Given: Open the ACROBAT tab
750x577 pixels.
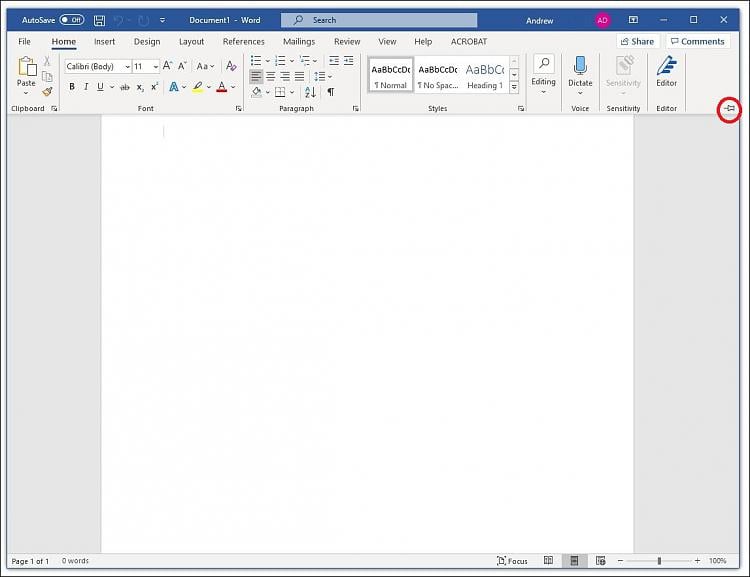Looking at the screenshot, I should 469,42.
